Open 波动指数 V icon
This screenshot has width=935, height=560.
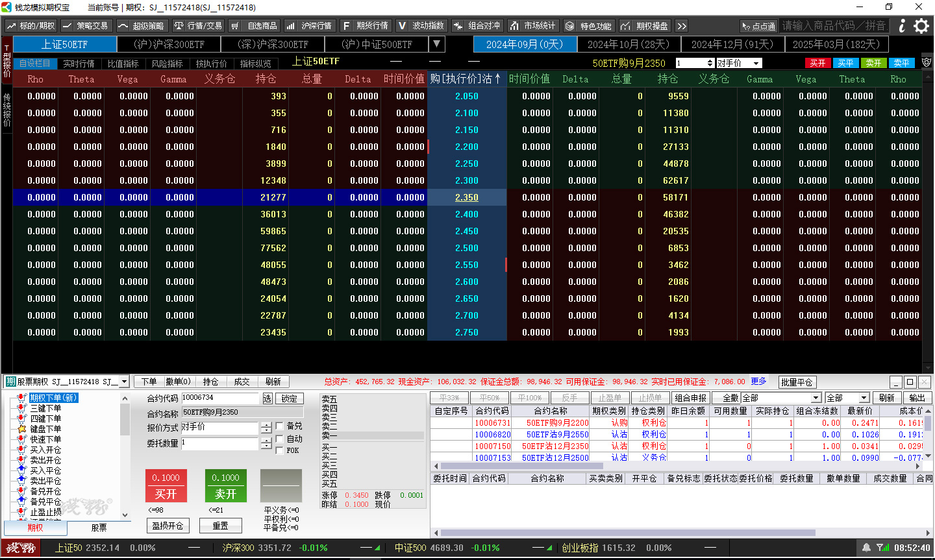click(x=403, y=26)
